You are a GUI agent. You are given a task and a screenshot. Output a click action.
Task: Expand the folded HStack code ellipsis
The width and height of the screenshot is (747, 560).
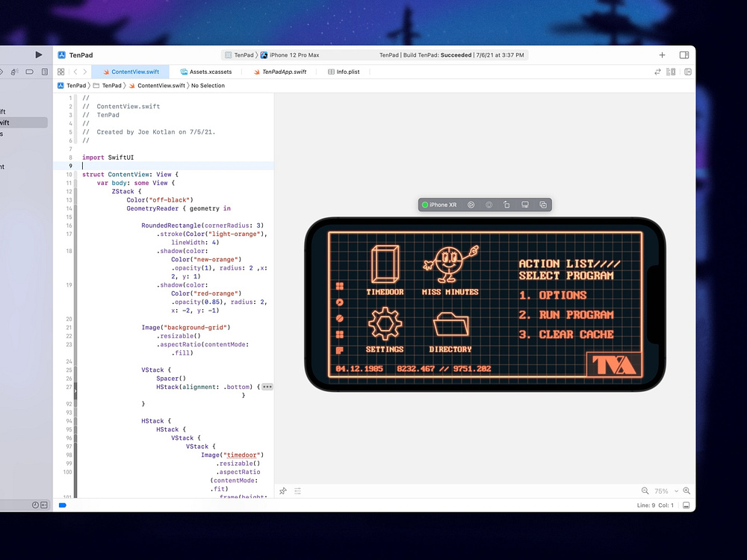(x=267, y=387)
